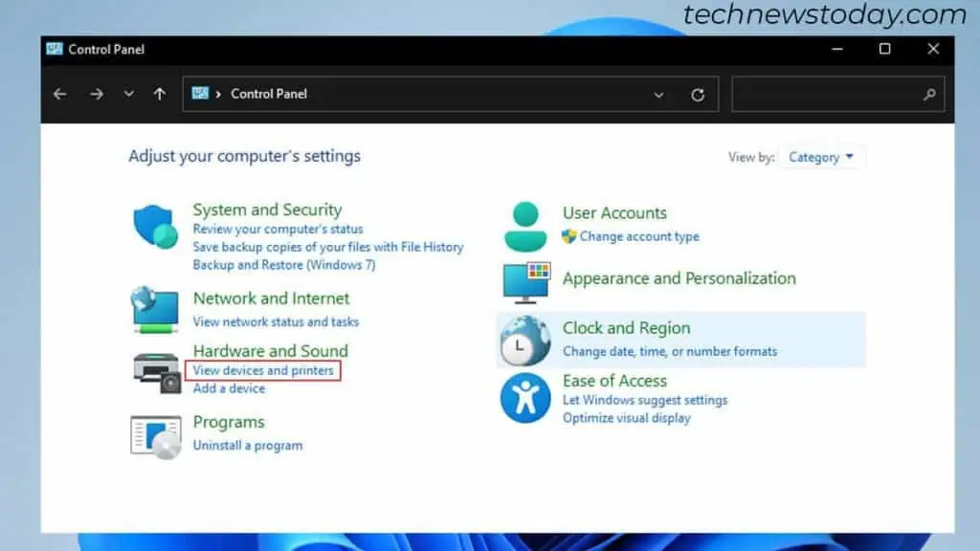
Task: Refresh the Control Panel view
Action: pos(698,95)
